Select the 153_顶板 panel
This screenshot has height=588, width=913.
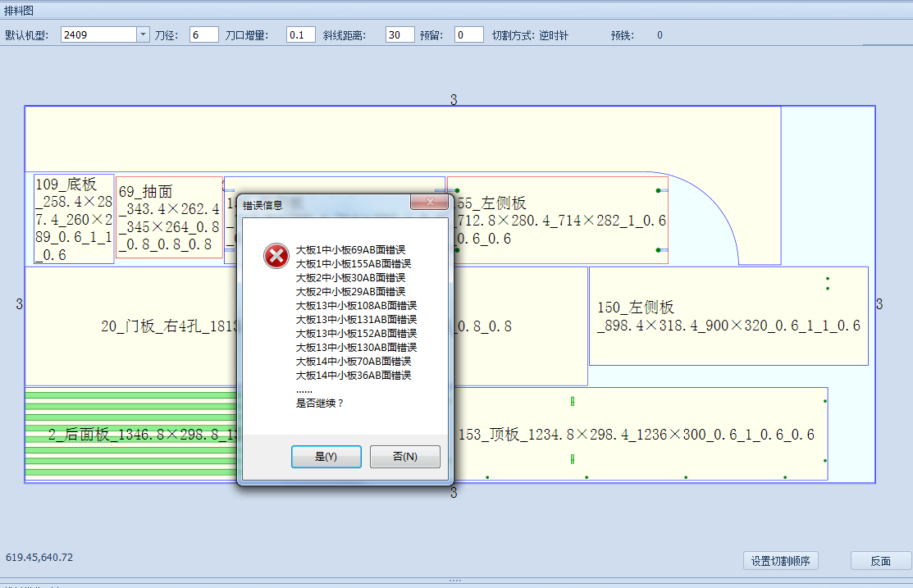coord(641,435)
